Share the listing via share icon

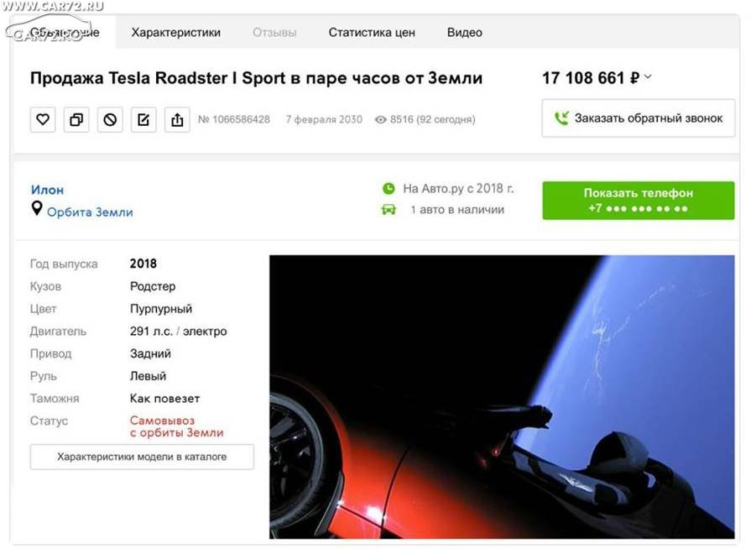[177, 119]
